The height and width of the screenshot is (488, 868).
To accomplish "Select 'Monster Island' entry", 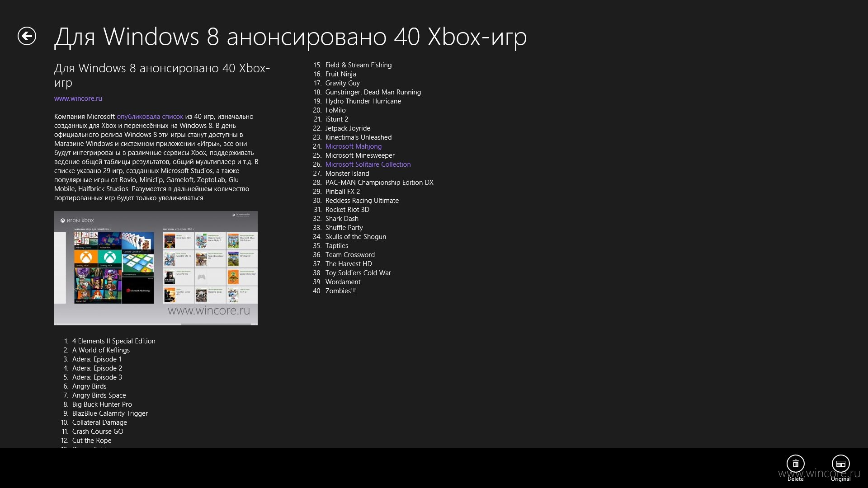I will pyautogui.click(x=347, y=174).
